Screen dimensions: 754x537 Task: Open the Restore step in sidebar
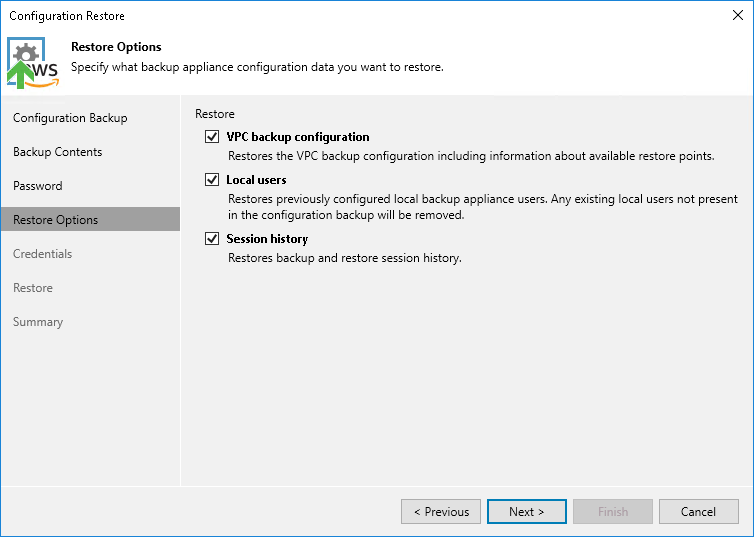tap(33, 288)
